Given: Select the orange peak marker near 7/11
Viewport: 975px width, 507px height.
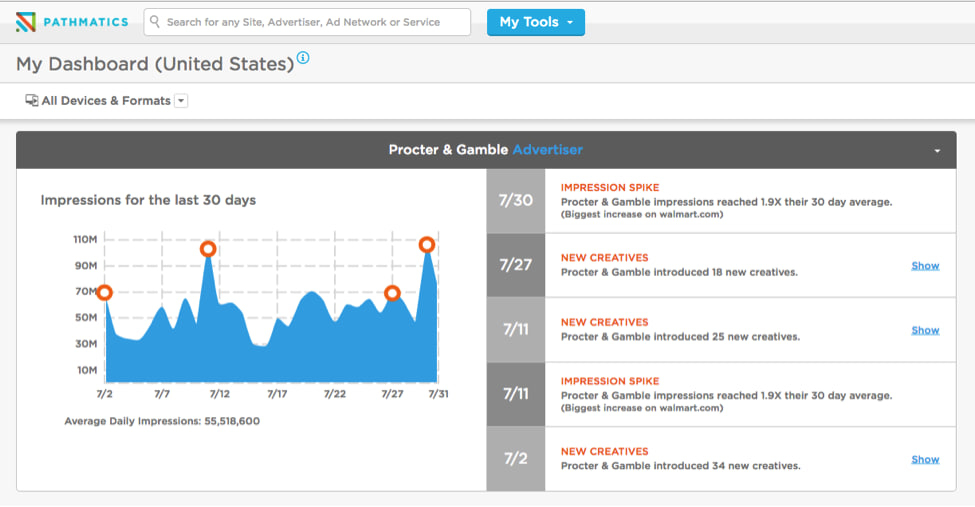Looking at the screenshot, I should click(x=208, y=249).
